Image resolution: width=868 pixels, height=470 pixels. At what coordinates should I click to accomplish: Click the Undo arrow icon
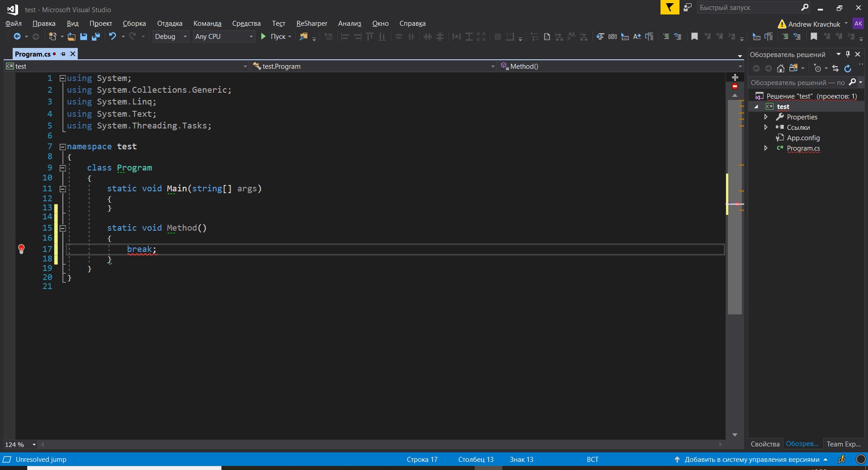point(112,37)
